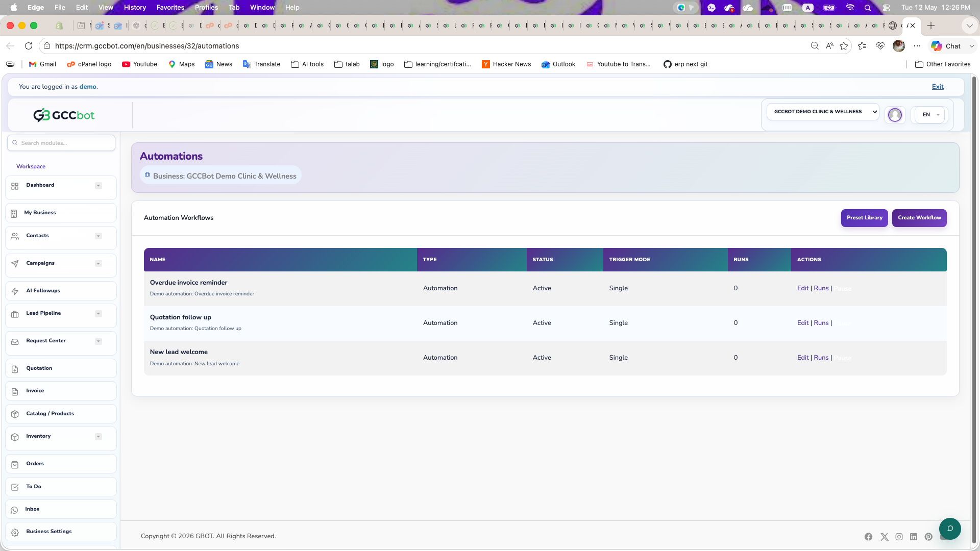The image size is (980, 551).
Task: Open the GCCBOT Demo Clinic business selector
Action: 823,112
